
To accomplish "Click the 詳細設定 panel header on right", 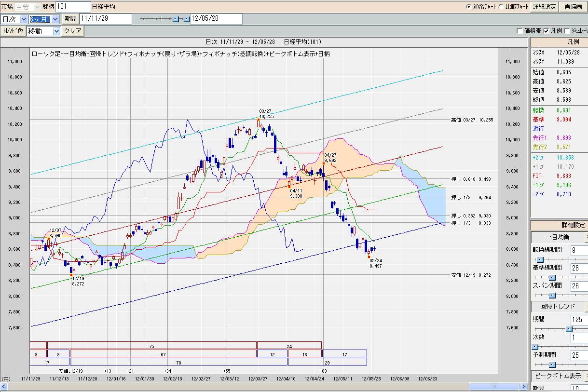I will (559, 225).
